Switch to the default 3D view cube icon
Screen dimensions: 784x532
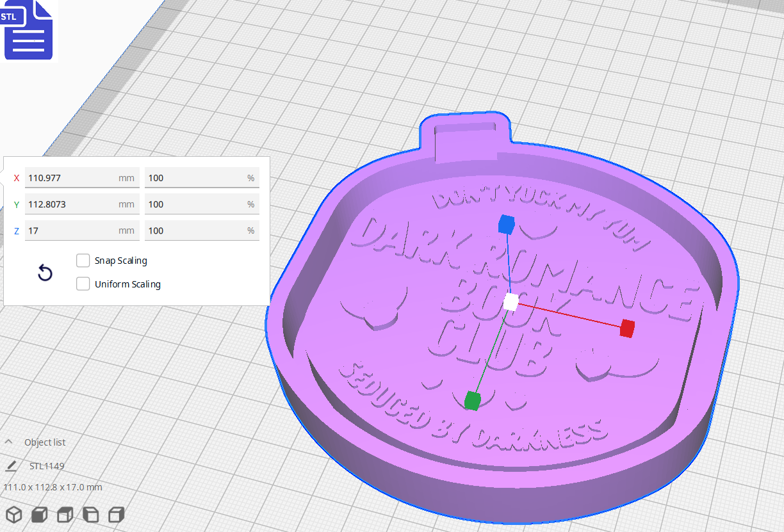pyautogui.click(x=13, y=514)
